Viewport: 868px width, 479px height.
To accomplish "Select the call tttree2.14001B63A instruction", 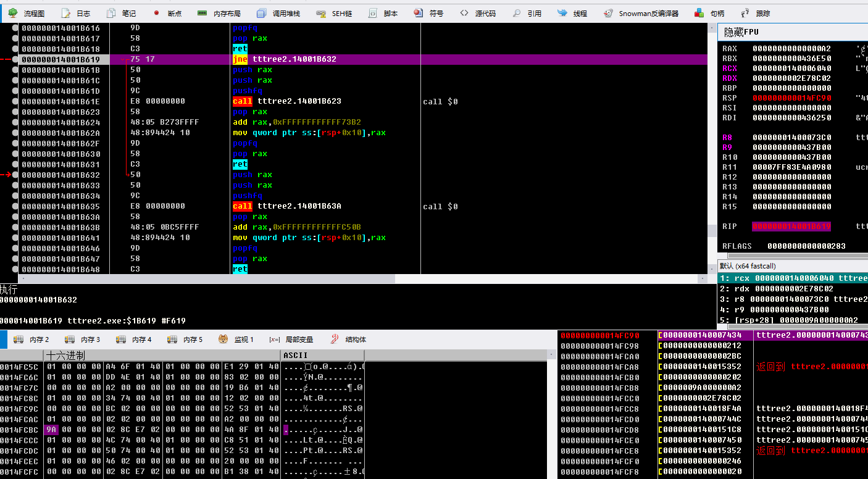I will 287,206.
